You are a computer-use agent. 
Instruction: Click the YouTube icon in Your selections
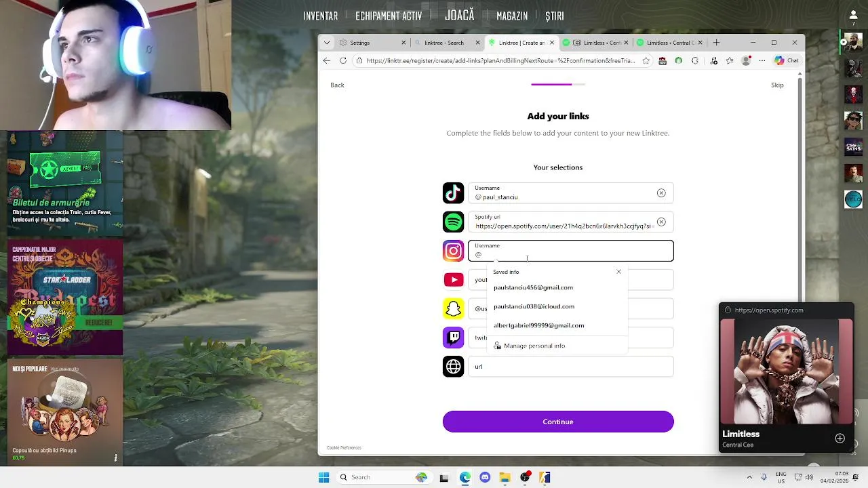(454, 279)
